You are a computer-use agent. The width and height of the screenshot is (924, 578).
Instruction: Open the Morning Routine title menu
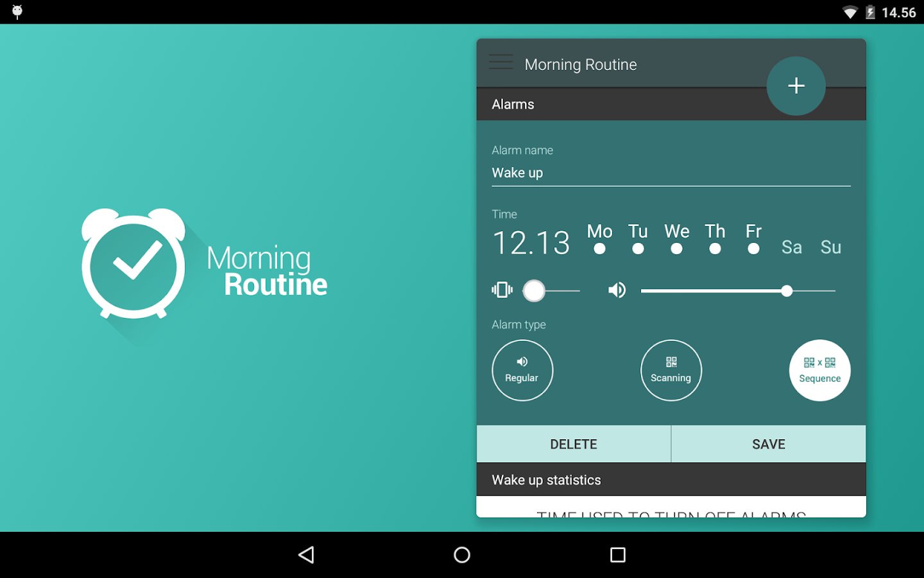point(581,64)
